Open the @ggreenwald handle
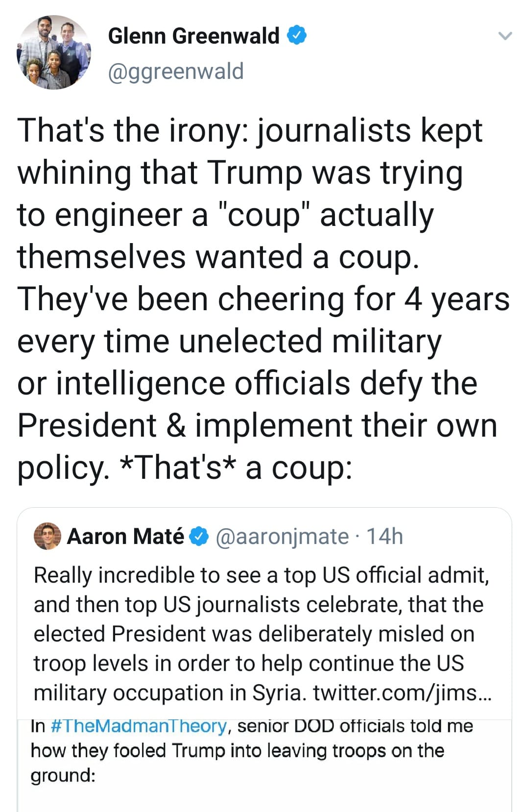The width and height of the screenshot is (523, 812). [x=175, y=72]
